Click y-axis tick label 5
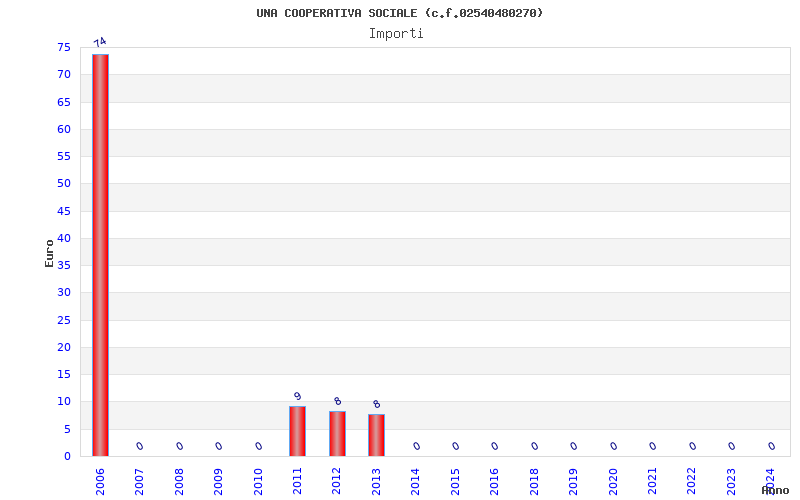This screenshot has height=500, width=800. coord(67,430)
